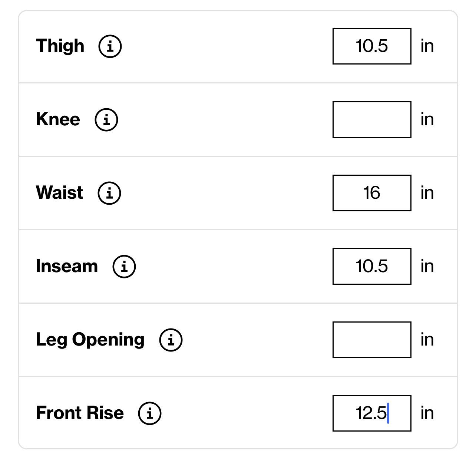The image size is (476, 459).
Task: Select the Thigh input field showing 10.5
Action: [372, 46]
